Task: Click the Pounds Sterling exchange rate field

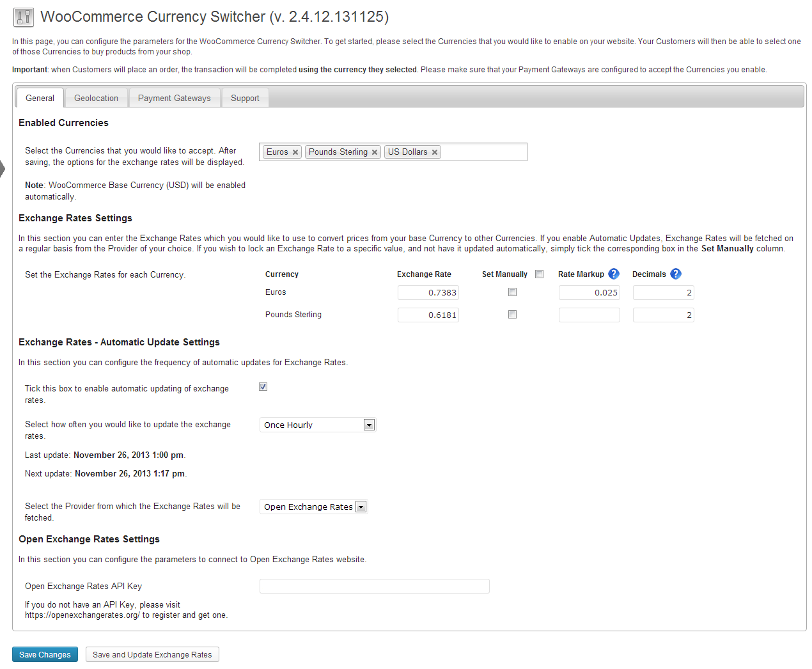Action: pos(428,315)
